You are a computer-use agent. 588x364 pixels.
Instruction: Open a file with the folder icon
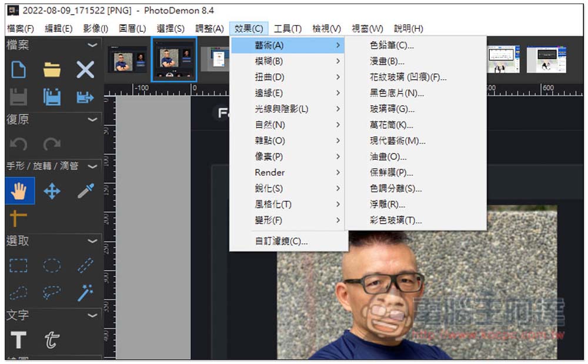pos(52,70)
